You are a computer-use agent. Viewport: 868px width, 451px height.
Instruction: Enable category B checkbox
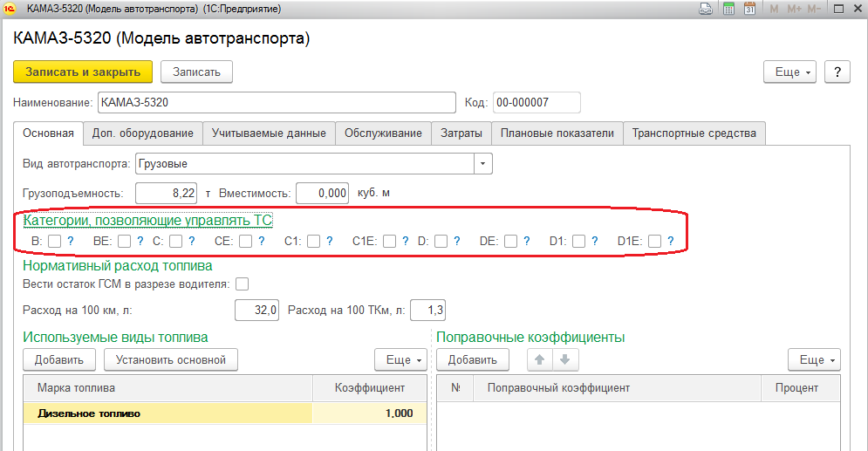tap(54, 242)
